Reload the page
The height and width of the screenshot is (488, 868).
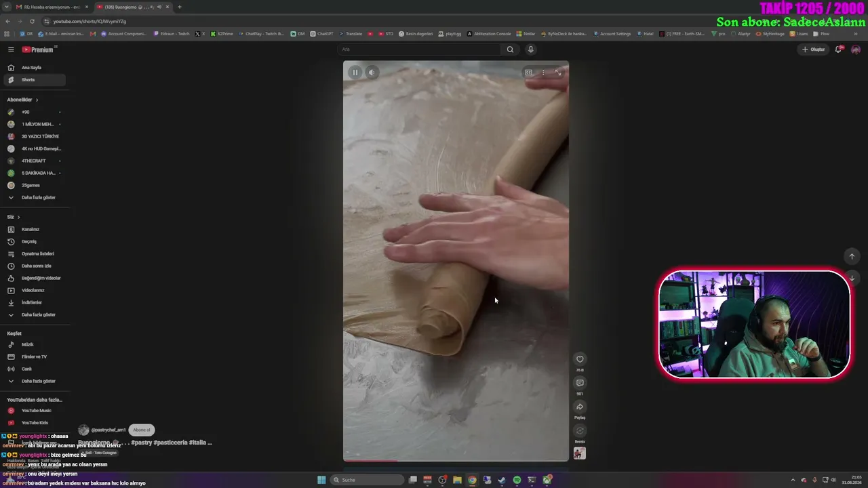pyautogui.click(x=32, y=21)
